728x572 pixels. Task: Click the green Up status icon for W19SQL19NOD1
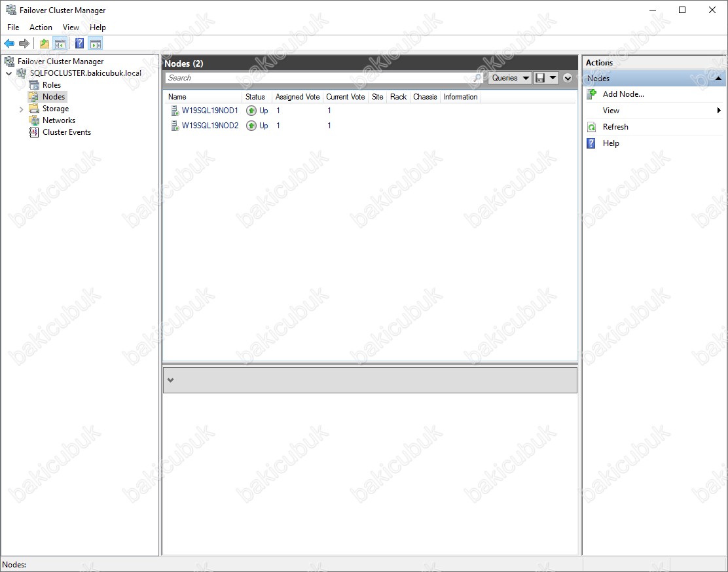point(251,111)
